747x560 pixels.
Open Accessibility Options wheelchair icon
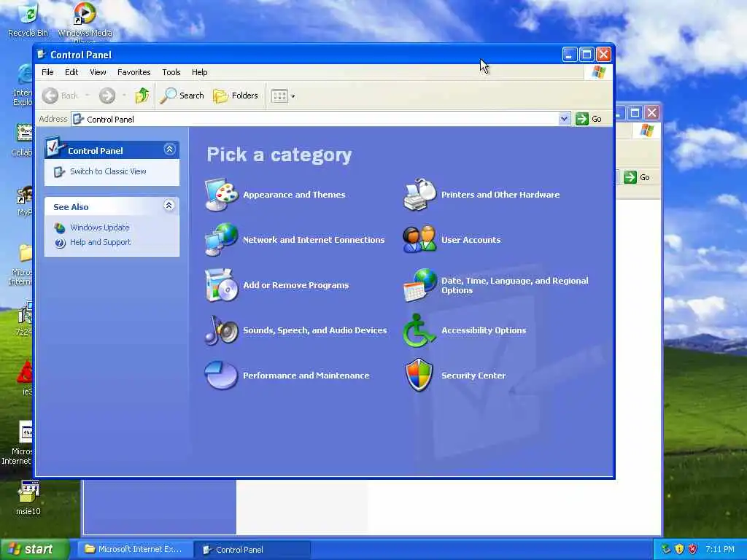click(419, 330)
